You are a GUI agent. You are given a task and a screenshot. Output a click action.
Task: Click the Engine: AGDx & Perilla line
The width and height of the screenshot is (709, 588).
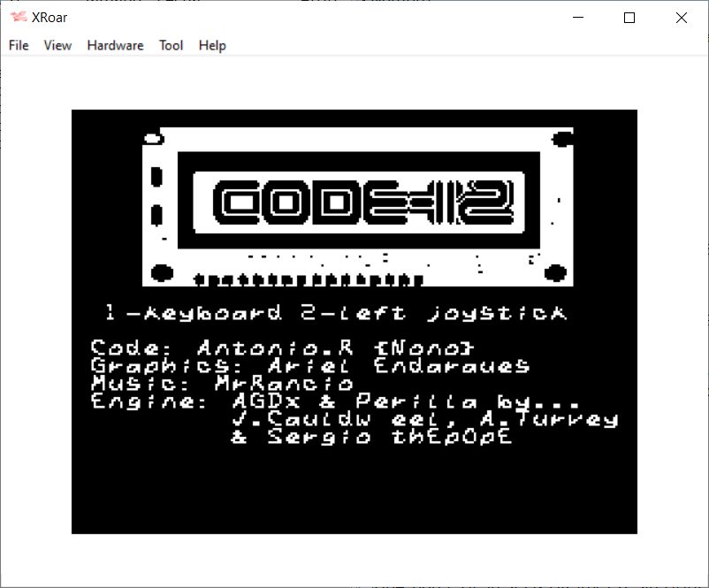[336, 401]
